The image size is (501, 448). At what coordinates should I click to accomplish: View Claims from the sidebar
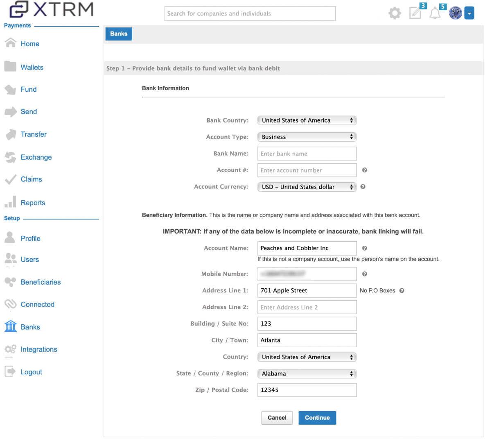(31, 179)
